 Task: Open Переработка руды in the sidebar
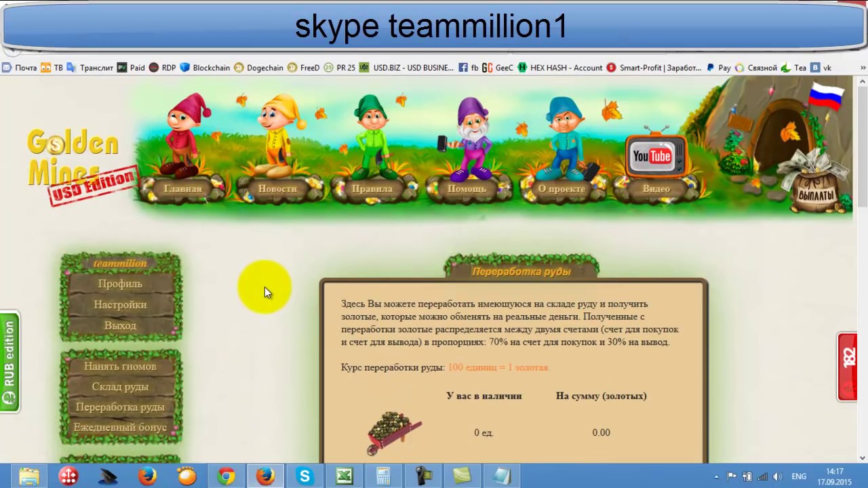click(120, 407)
